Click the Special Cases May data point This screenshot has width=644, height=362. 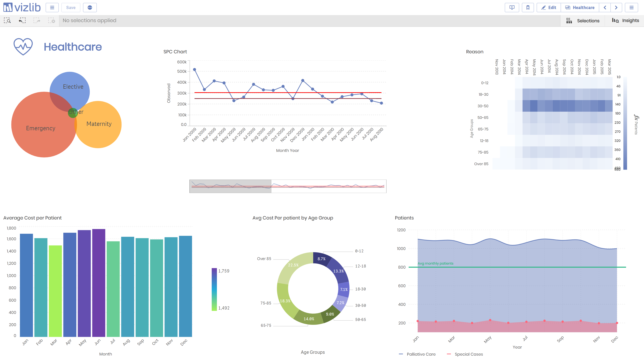(490, 320)
